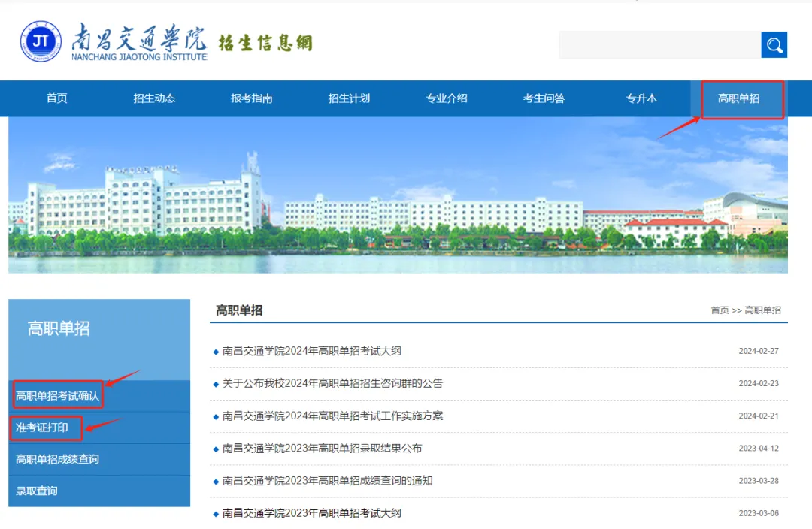Image resolution: width=812 pixels, height=529 pixels.
Task: Click the diamond bullet beside 招生咨询群的公告
Action: tap(217, 383)
